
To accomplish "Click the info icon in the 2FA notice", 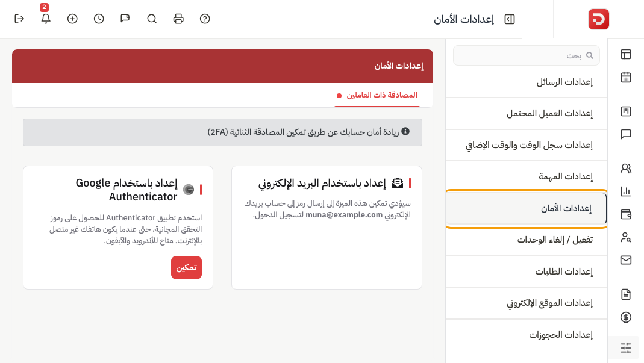I will click(x=405, y=131).
